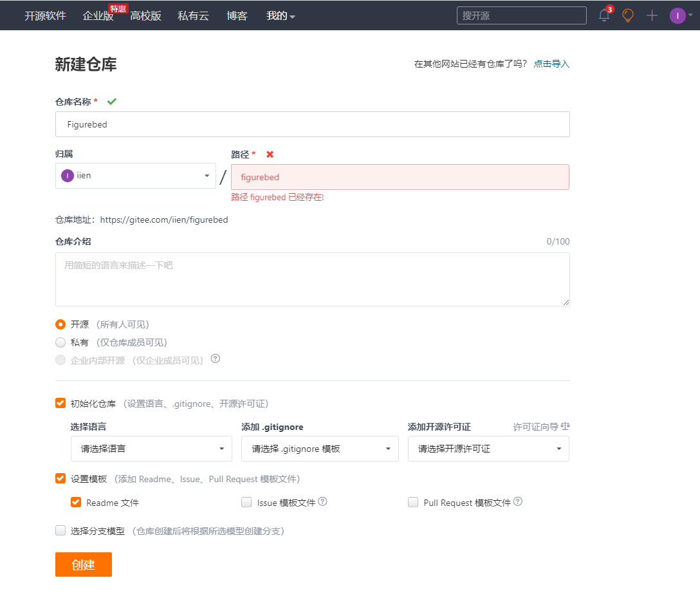
Task: Uncheck the Readme 文件 checkbox
Action: point(76,503)
